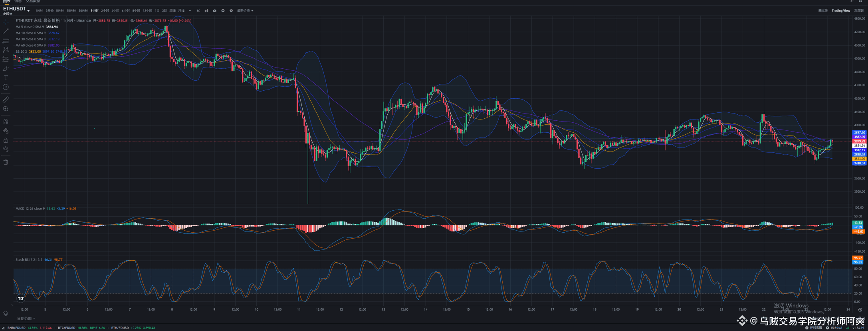Select the Trading View chart tab
The width and height of the screenshot is (868, 331).
841,11
